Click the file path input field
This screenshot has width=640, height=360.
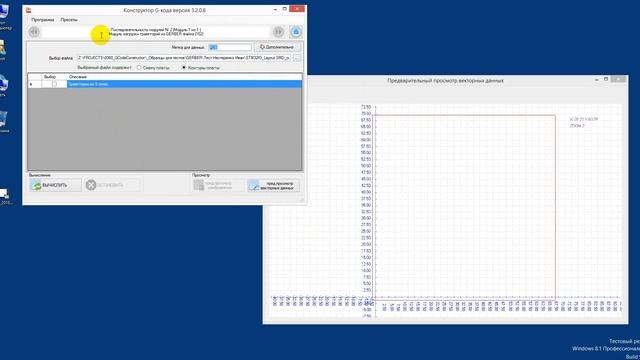point(184,58)
